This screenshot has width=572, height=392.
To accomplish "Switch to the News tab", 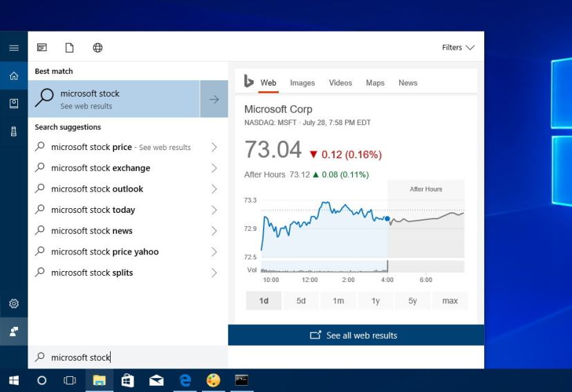I will (x=408, y=83).
